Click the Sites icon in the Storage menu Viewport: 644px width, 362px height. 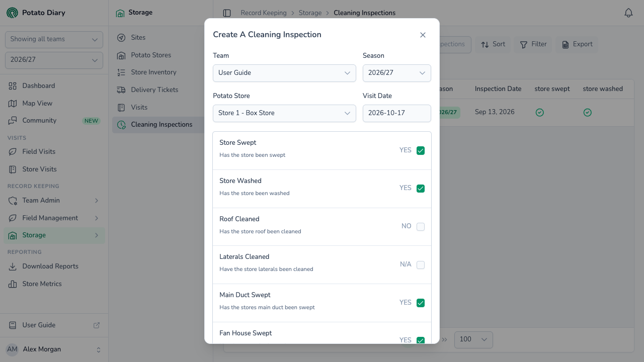pos(121,38)
